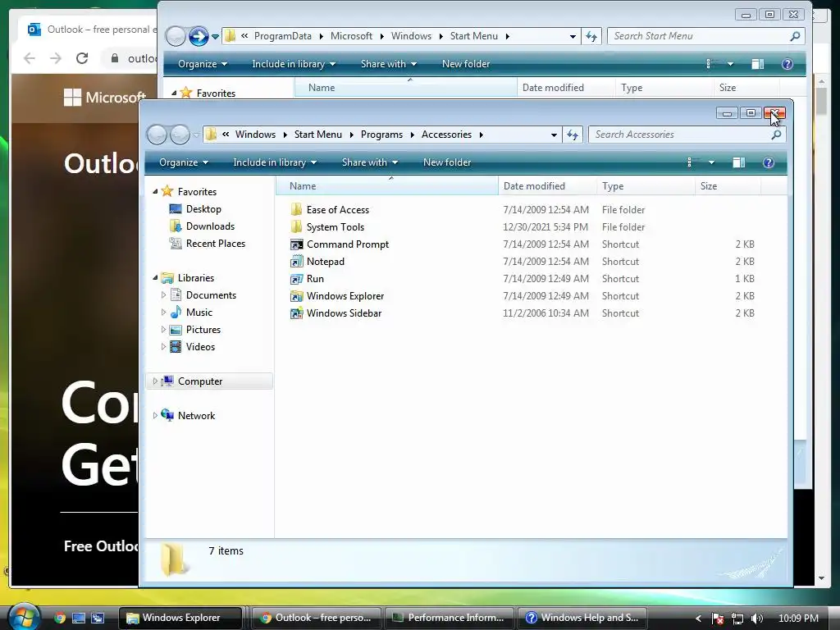Click Programs in Accessories address bar

point(381,135)
